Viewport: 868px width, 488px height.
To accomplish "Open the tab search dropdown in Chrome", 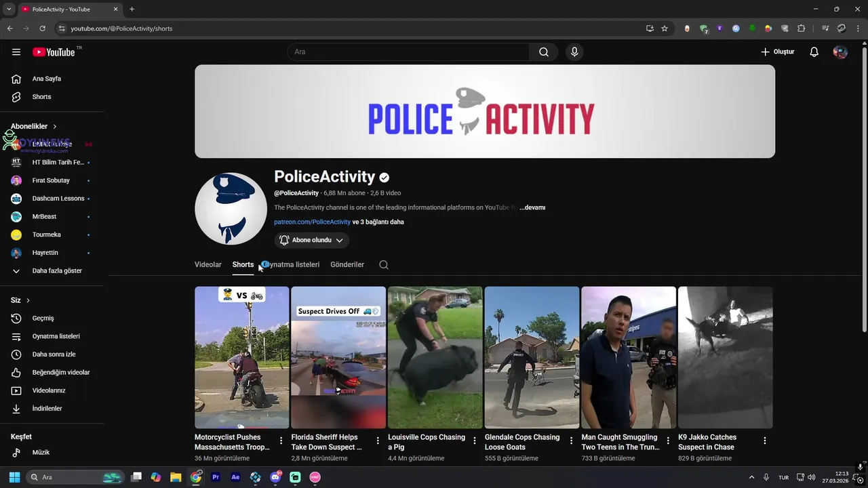I will click(x=9, y=9).
